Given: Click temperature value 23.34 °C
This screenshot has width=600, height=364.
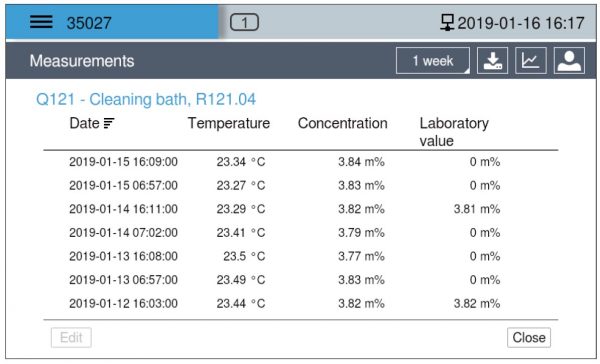Looking at the screenshot, I should 241,162.
